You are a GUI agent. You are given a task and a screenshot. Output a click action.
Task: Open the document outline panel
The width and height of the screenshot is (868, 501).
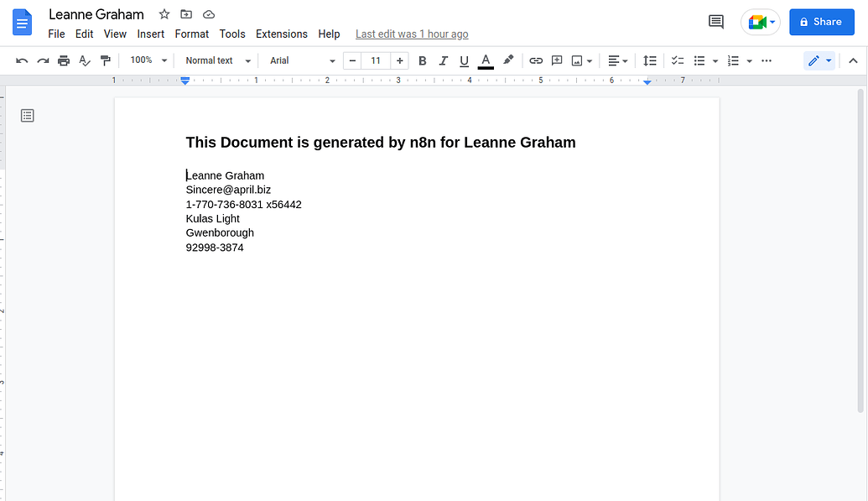(27, 115)
